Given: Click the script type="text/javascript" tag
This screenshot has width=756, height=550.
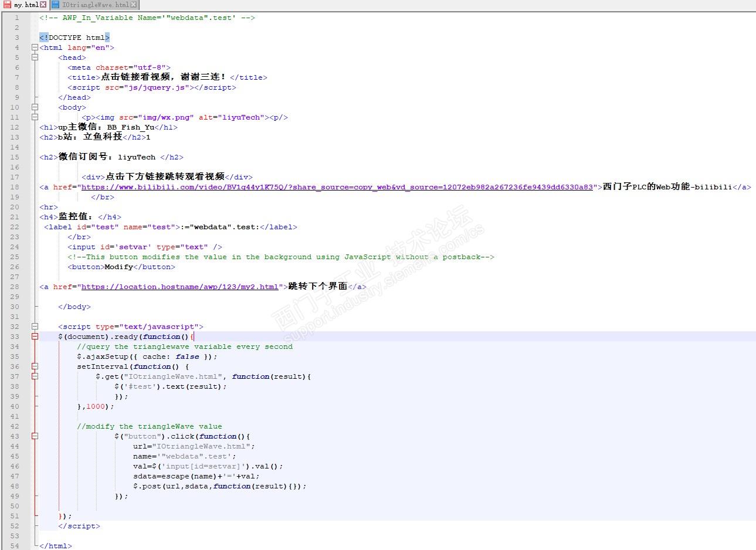Looking at the screenshot, I should 131,327.
